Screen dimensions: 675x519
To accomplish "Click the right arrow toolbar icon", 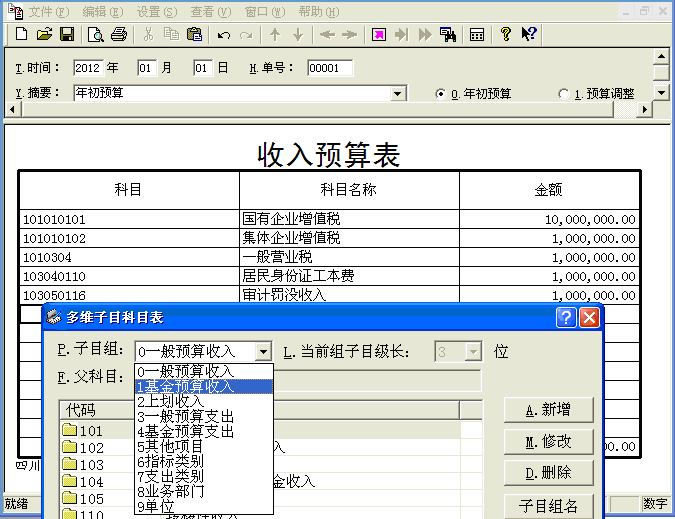I will (x=350, y=34).
